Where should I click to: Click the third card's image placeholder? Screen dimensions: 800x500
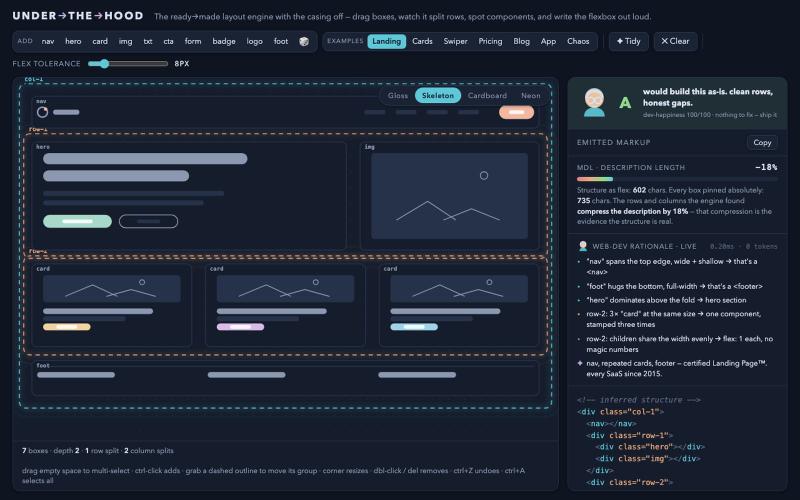click(x=459, y=289)
